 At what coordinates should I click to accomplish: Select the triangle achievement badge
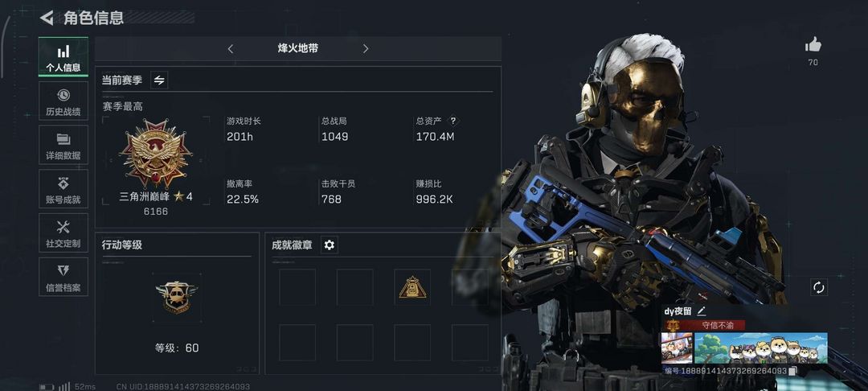click(x=412, y=287)
